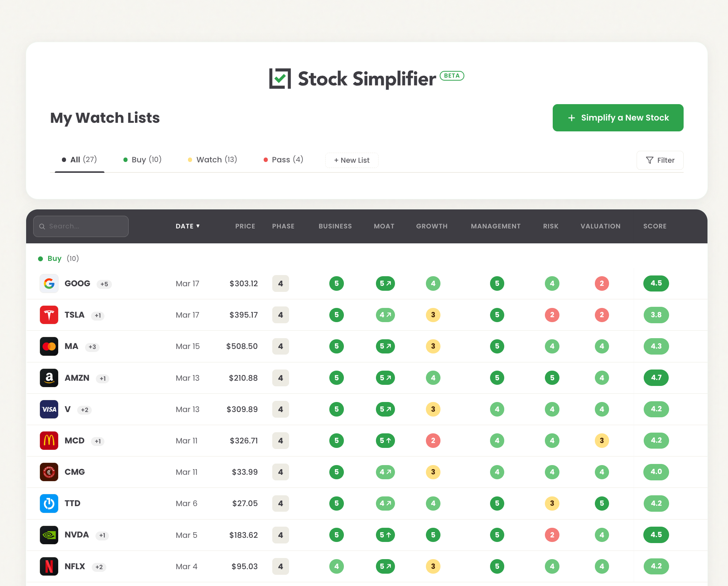Expand the +5 badge next to GOOG
728x586 pixels.
pos(104,284)
